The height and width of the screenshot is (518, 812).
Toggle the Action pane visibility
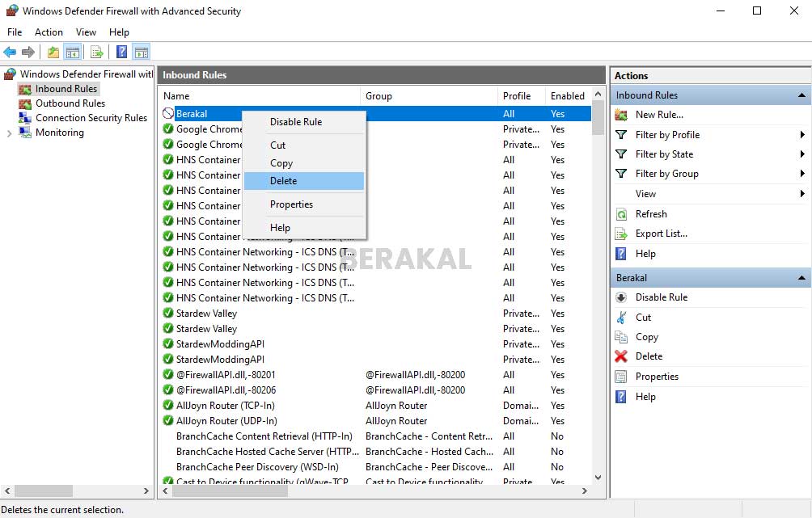[x=140, y=51]
